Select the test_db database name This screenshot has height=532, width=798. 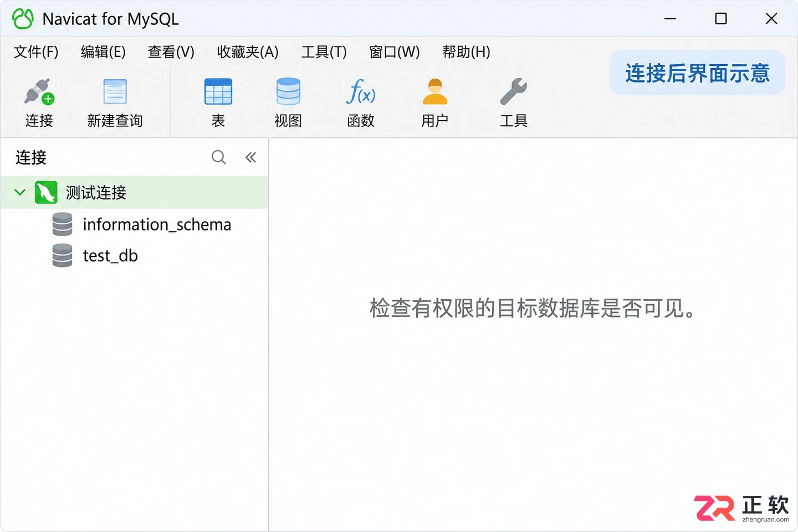(110, 255)
